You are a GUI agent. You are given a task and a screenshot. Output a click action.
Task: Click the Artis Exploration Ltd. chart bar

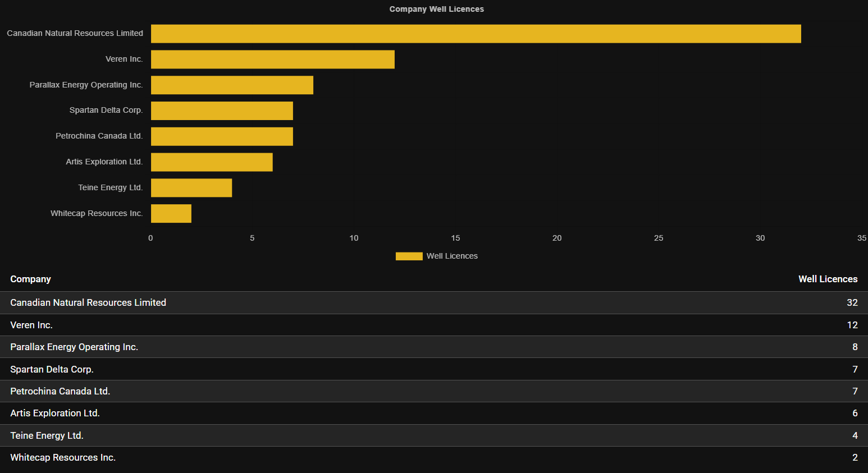coord(212,162)
